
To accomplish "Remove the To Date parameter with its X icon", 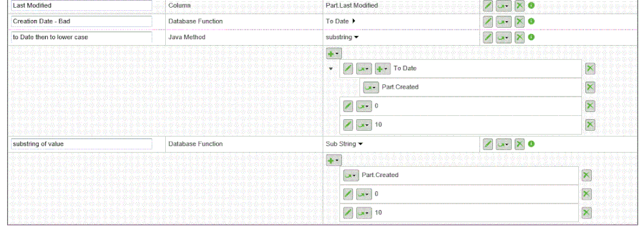I will coord(590,68).
